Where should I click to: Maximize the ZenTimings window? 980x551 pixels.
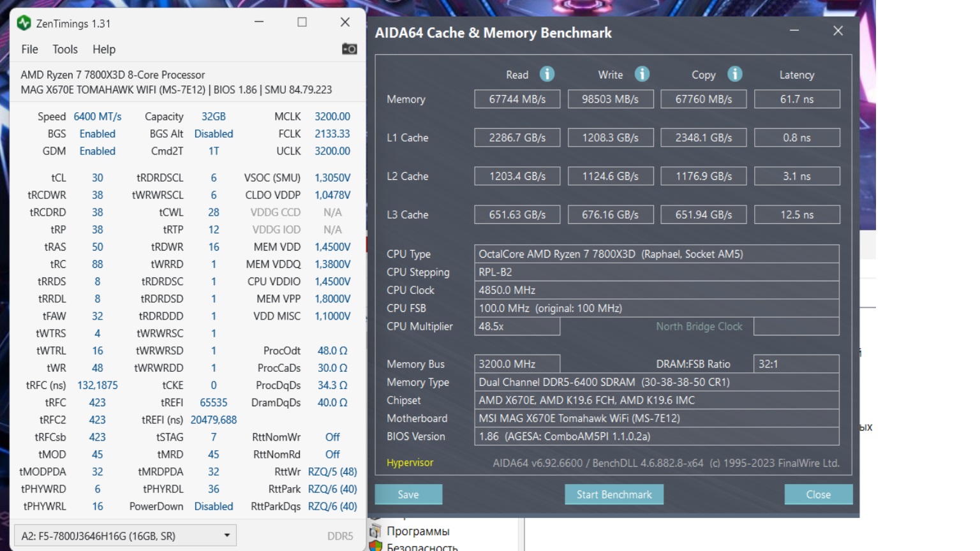(302, 22)
